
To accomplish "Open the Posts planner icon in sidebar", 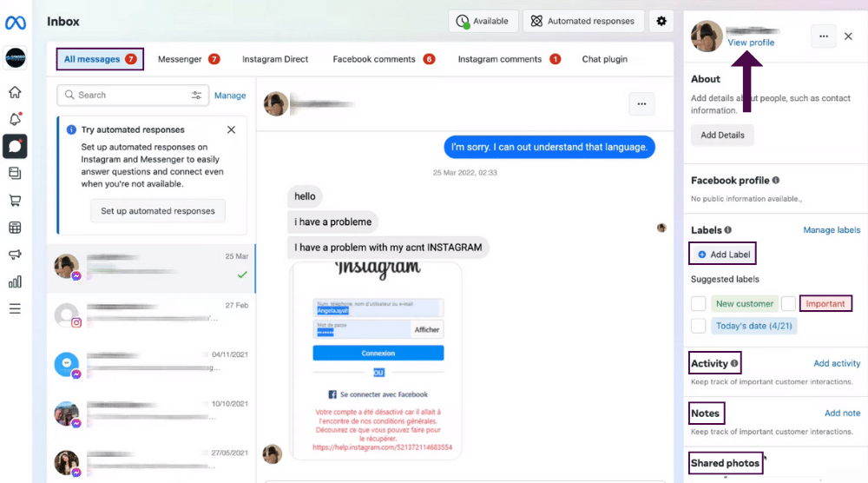I will click(x=15, y=174).
